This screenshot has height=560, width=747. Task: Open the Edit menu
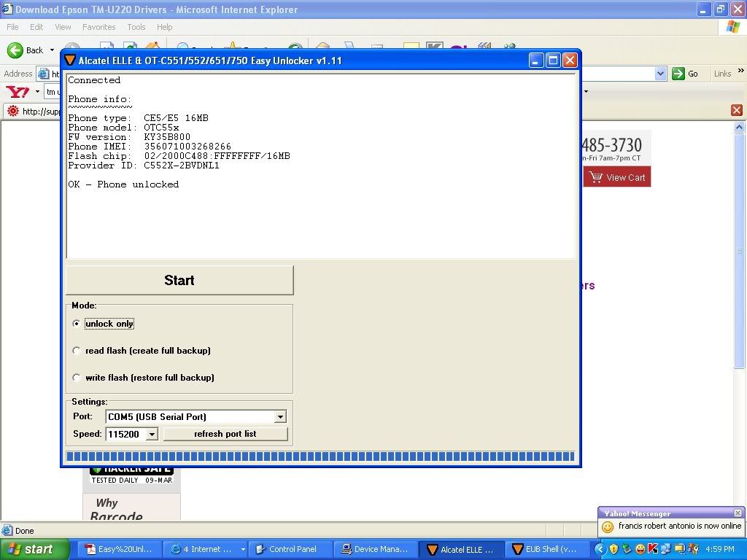36,27
